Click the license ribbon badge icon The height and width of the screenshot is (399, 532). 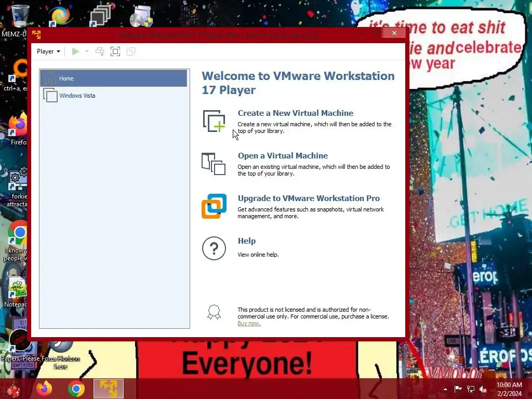pyautogui.click(x=214, y=312)
